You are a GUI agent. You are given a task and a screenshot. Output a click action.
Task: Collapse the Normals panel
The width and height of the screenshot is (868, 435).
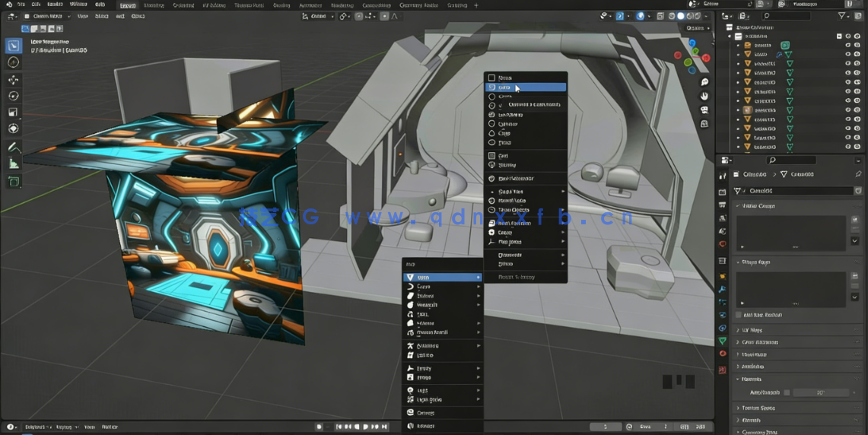click(749, 379)
